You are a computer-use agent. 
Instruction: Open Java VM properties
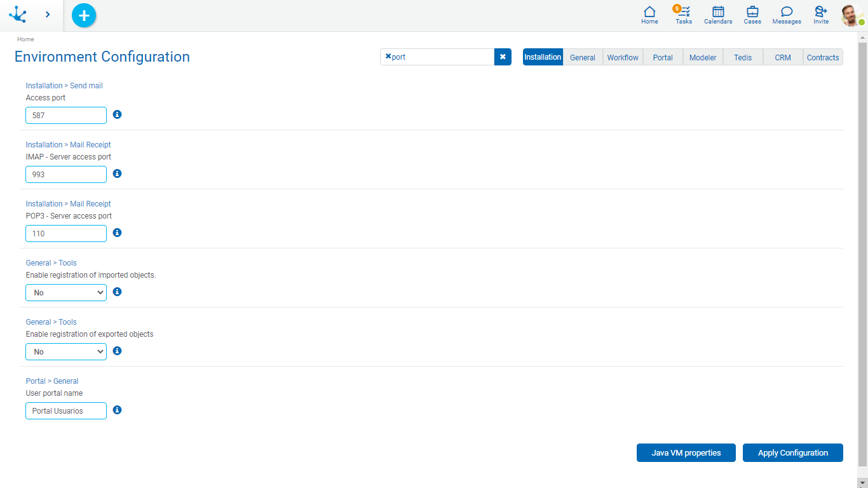pos(686,453)
